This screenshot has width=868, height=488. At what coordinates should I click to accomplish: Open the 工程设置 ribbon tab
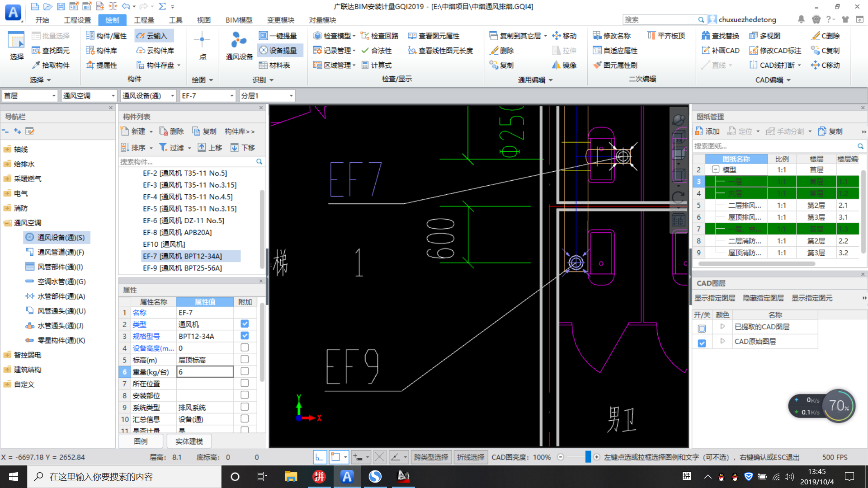pos(77,20)
